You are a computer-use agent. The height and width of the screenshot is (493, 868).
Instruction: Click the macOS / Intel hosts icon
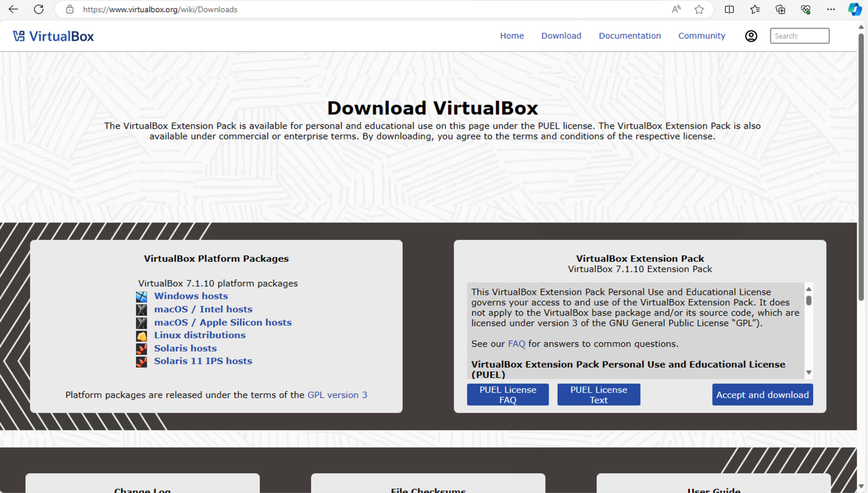pyautogui.click(x=142, y=310)
